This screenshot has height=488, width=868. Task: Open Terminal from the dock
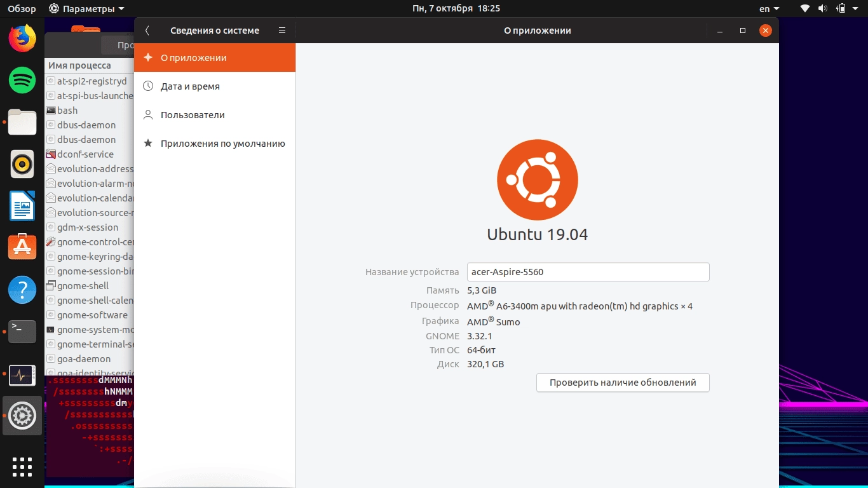pos(22,332)
